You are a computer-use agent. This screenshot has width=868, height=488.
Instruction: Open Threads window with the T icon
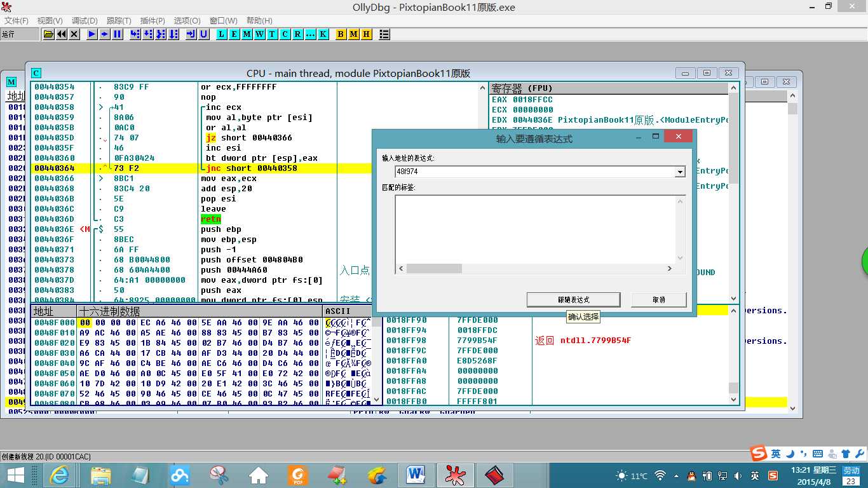click(x=273, y=34)
